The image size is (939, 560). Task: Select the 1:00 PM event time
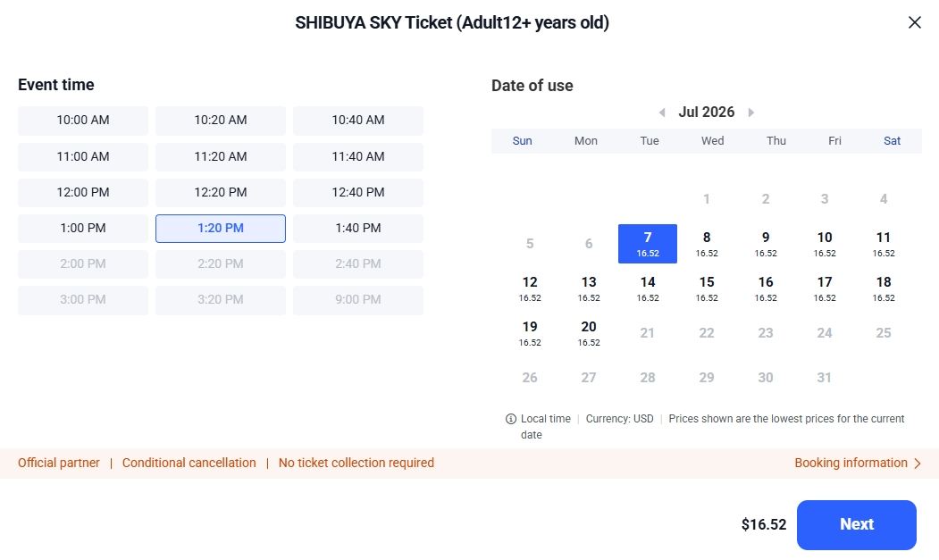point(82,228)
